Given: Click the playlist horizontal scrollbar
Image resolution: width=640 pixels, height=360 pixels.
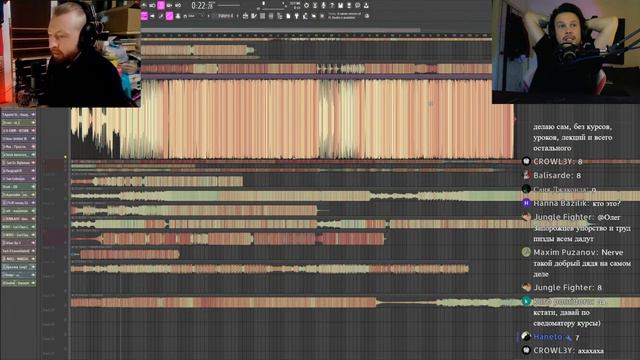Looking at the screenshot, I should [x=281, y=30].
